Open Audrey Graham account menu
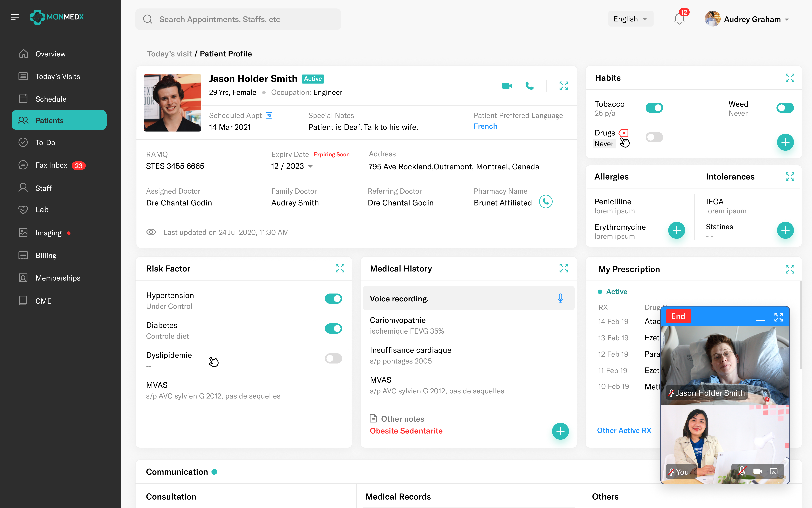The image size is (812, 508). (756, 19)
